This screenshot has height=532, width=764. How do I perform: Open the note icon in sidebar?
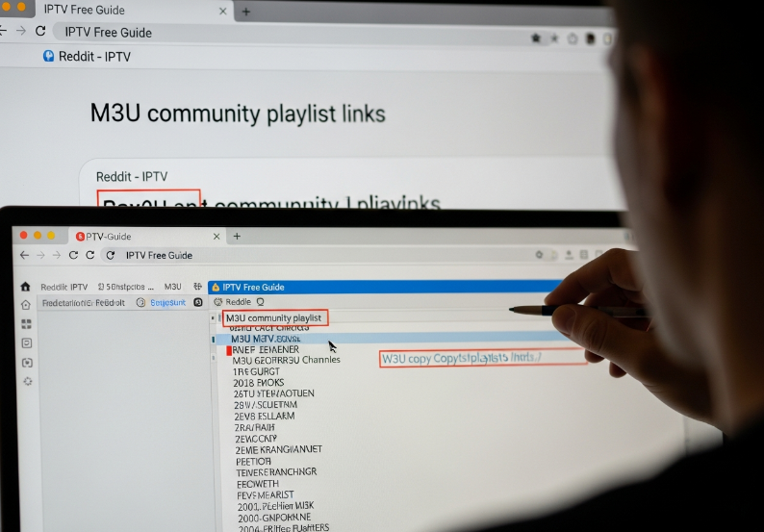(27, 343)
